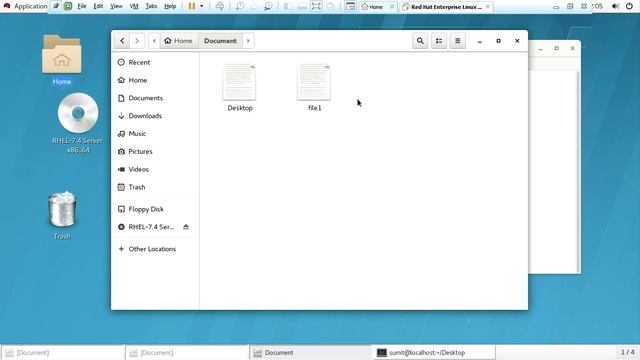
Task: Close the background window behind Files
Action: coord(573,48)
